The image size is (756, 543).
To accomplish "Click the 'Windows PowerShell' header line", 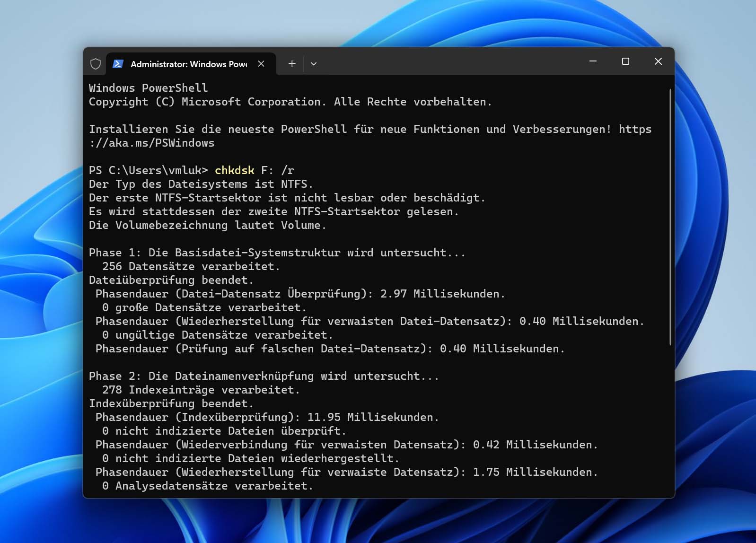I will (149, 88).
